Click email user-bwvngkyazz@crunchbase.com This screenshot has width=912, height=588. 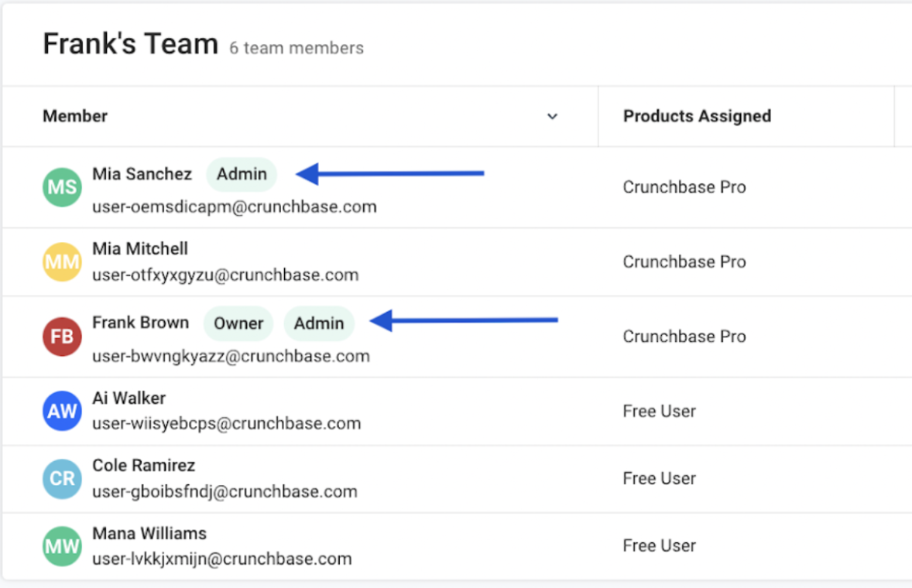point(231,356)
